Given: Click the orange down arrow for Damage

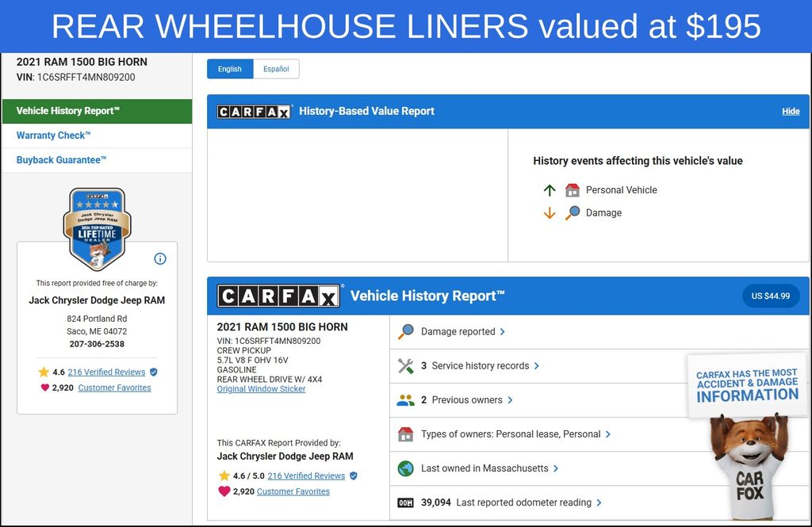Looking at the screenshot, I should 550,212.
